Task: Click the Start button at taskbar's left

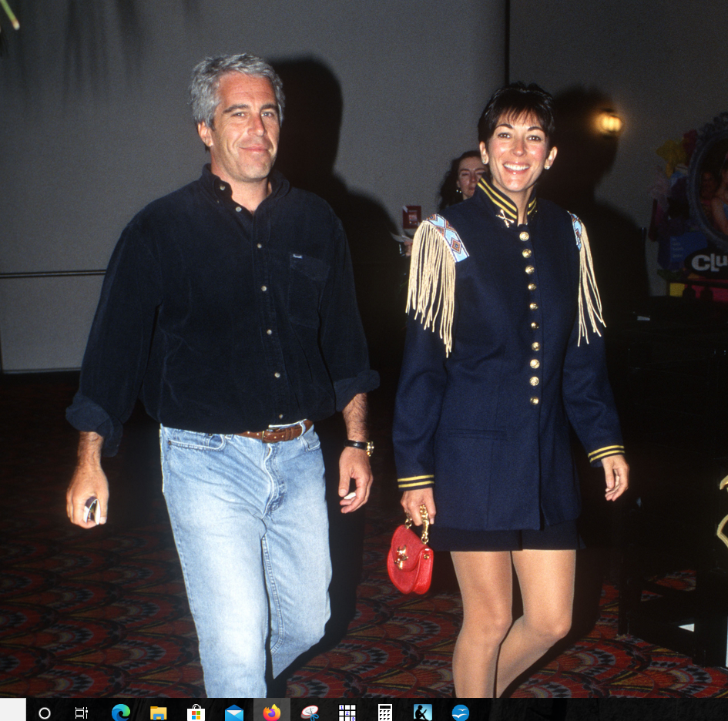Action: pyautogui.click(x=13, y=710)
